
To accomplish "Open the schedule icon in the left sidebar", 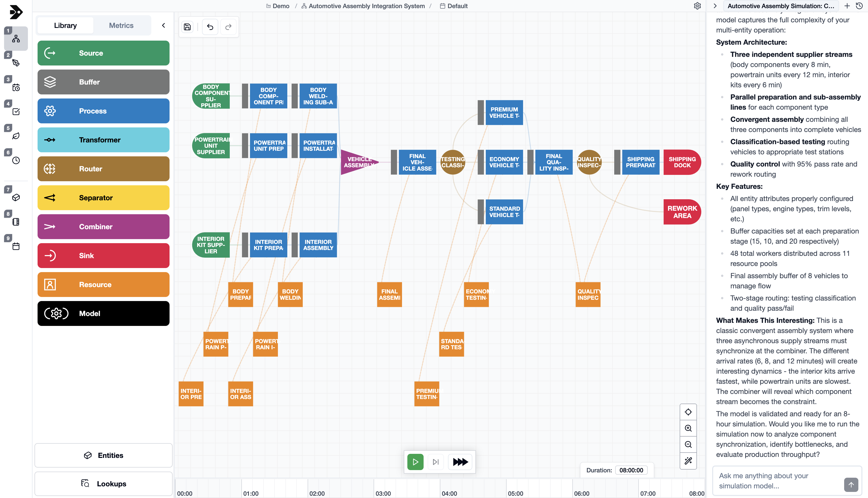I will pyautogui.click(x=16, y=88).
